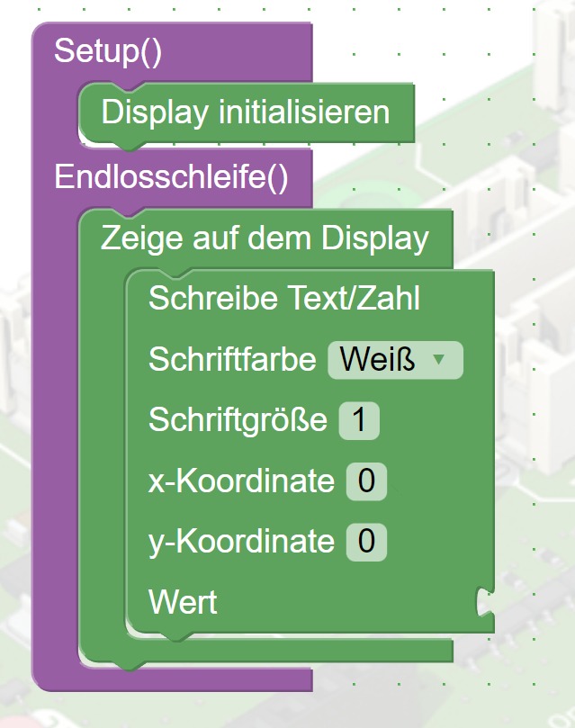Click the Schriftgröße value field showing 1
The image size is (575, 728).
point(359,421)
